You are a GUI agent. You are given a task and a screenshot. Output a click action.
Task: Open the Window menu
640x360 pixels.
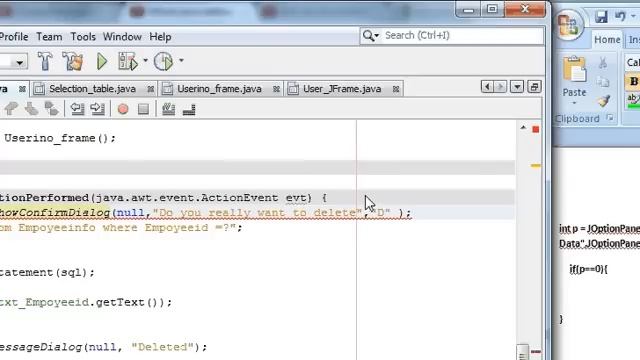[x=122, y=37]
